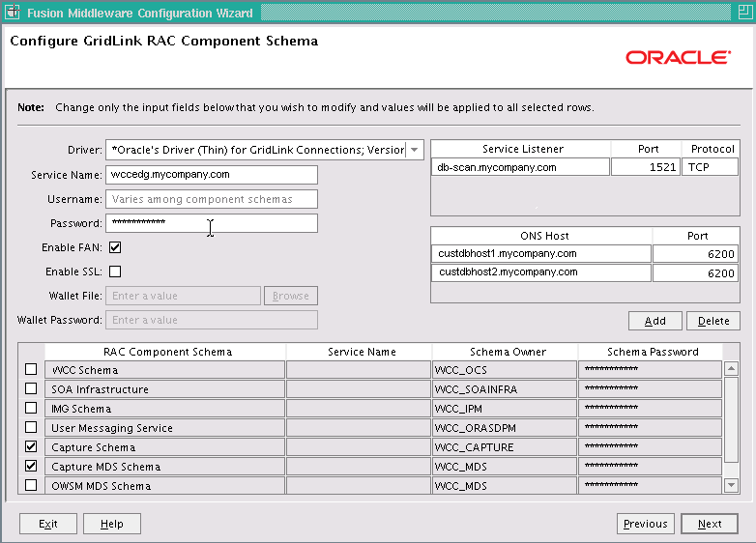Viewport: 756px width, 543px height.
Task: Toggle the Enable FAN checkbox
Action: (115, 247)
